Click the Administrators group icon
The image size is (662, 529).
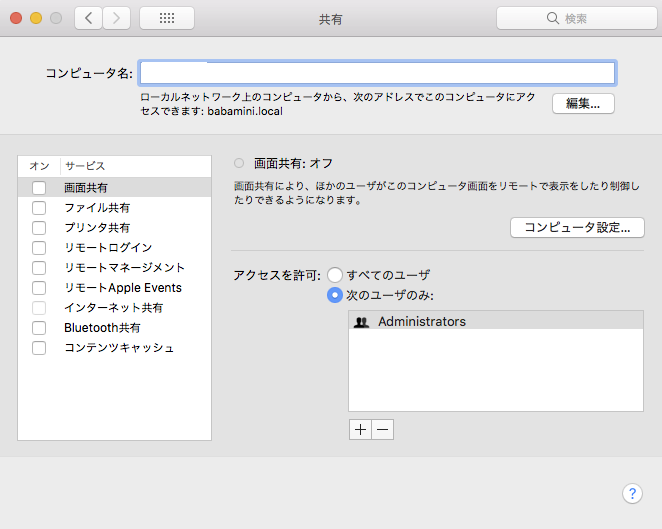click(361, 322)
